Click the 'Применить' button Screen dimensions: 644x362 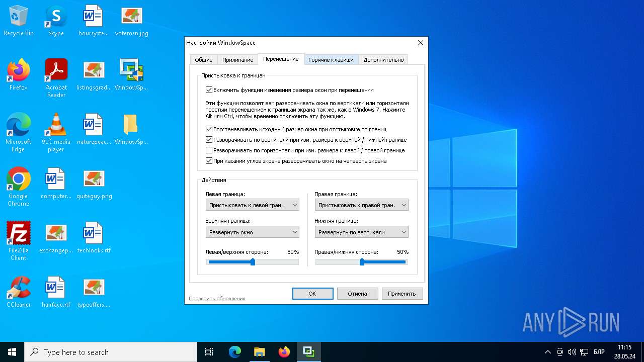point(402,294)
